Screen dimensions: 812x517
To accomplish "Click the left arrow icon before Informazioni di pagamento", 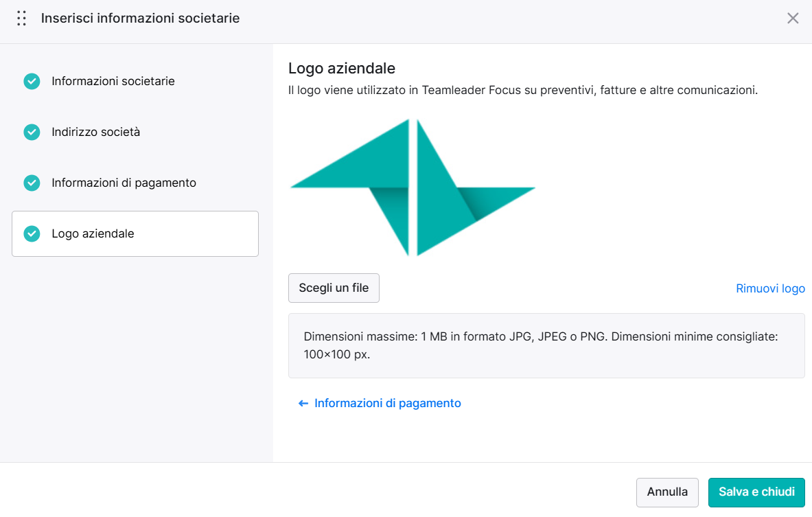I will 303,404.
